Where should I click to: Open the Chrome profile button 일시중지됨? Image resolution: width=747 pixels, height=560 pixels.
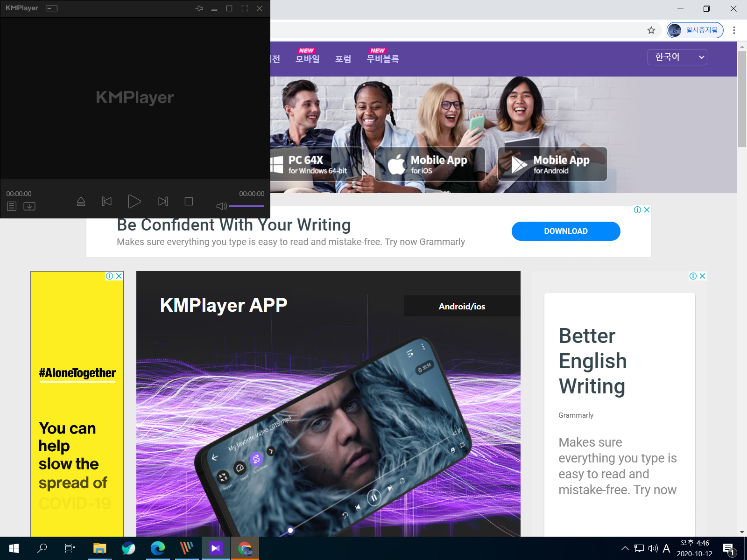pos(695,30)
